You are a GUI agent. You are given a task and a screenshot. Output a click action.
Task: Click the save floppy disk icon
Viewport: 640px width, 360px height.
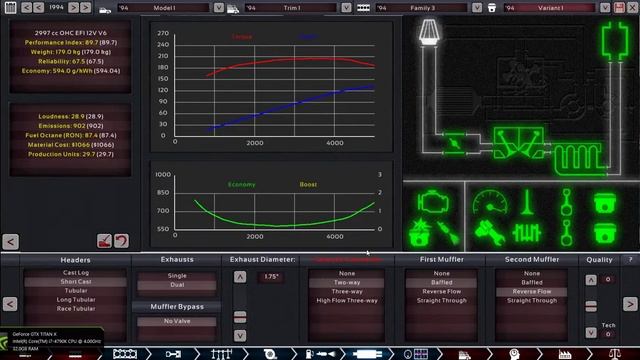[619, 8]
